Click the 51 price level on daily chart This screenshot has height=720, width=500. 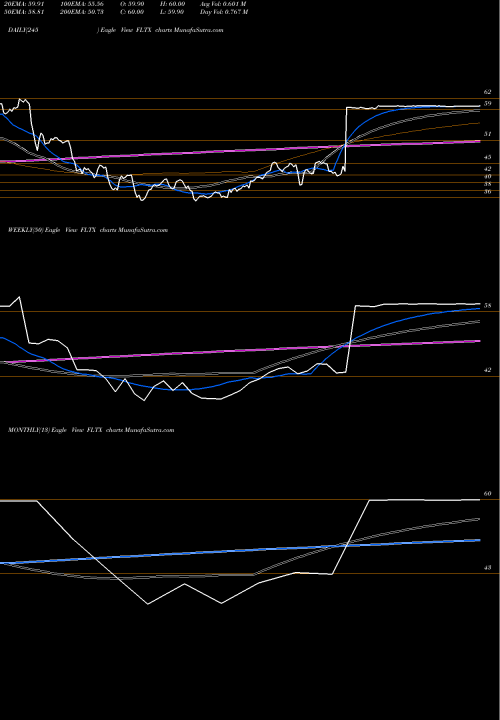[x=488, y=134]
